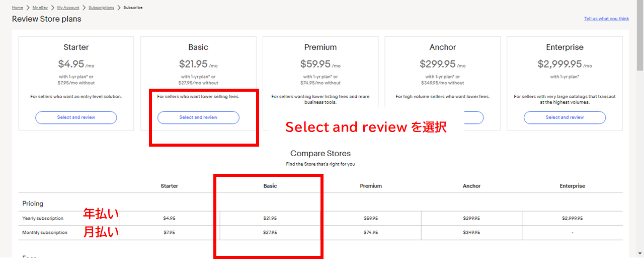
Task: Click the Basic column header in the comparison table
Action: [270, 186]
